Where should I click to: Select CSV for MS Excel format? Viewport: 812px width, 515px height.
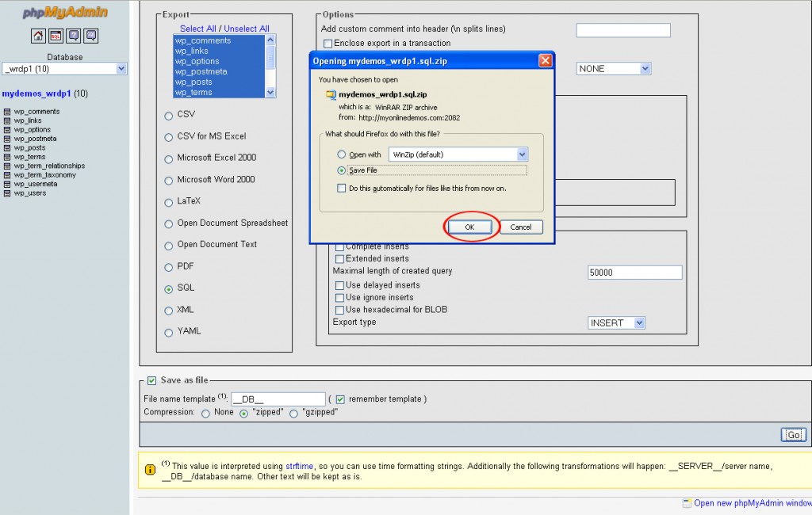pos(168,138)
